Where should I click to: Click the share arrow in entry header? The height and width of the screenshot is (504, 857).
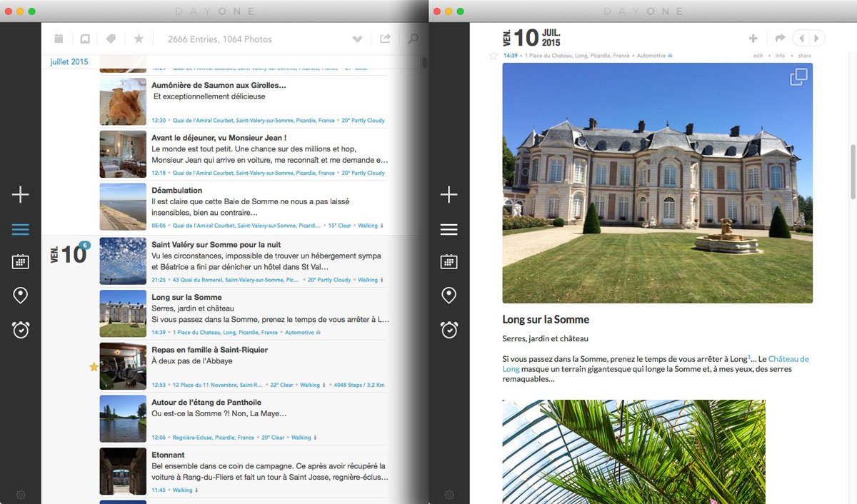point(780,39)
